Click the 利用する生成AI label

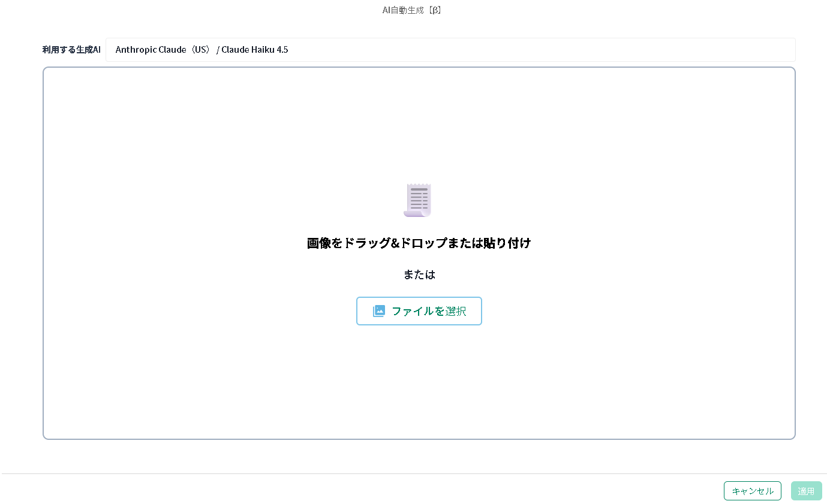[x=71, y=50]
